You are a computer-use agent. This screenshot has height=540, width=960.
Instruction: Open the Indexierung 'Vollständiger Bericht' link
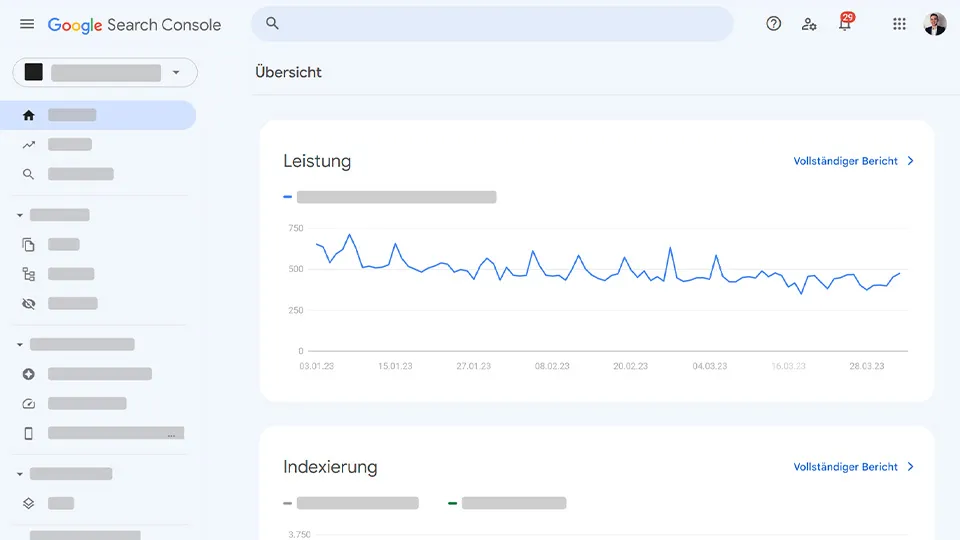845,467
